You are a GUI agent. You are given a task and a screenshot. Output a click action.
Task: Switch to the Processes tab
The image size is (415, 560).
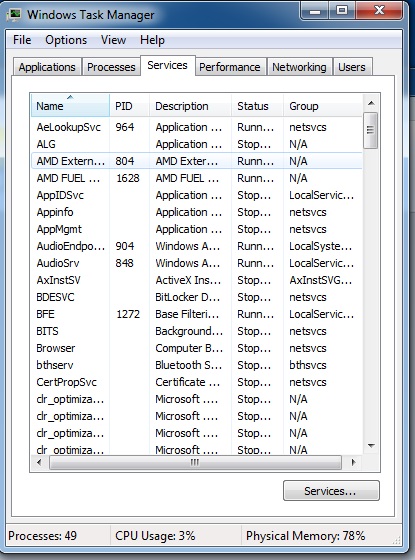pos(111,67)
